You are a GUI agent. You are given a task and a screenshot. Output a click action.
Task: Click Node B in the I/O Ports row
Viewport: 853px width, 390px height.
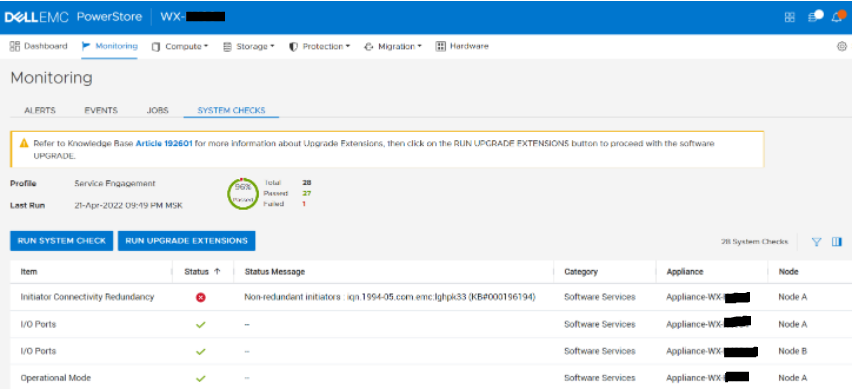click(x=793, y=351)
